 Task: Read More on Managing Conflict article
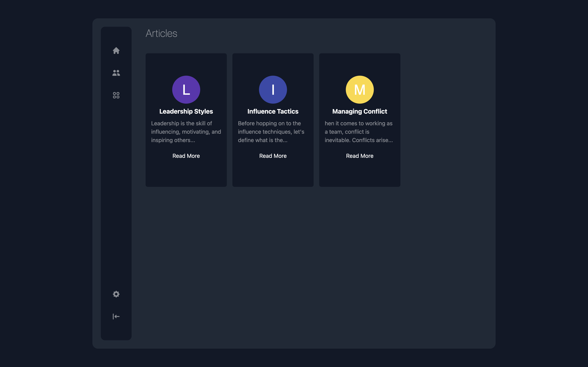click(x=360, y=156)
